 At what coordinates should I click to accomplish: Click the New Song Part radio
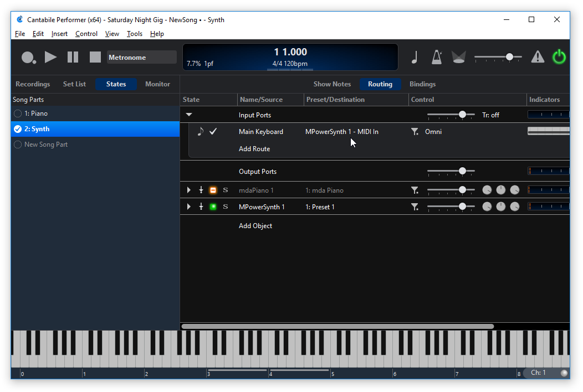pyautogui.click(x=18, y=145)
